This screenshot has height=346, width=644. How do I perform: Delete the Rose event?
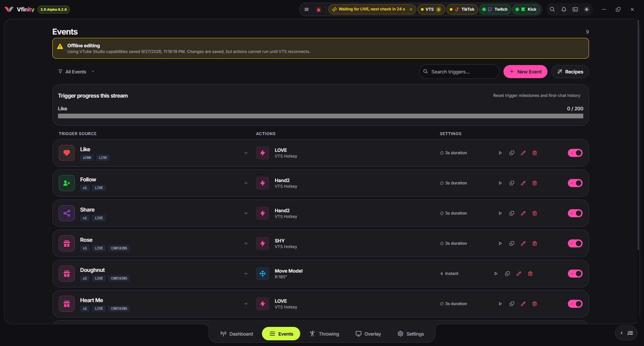coord(535,243)
